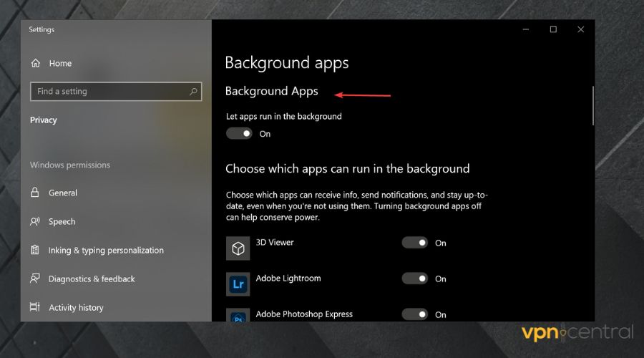Image resolution: width=644 pixels, height=358 pixels.
Task: Click the General lock icon
Action: [x=35, y=193]
